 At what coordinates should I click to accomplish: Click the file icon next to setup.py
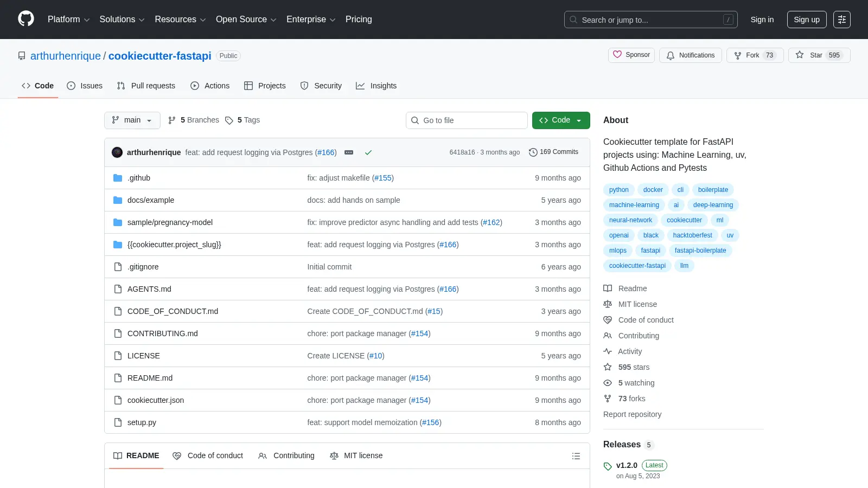pos(118,422)
